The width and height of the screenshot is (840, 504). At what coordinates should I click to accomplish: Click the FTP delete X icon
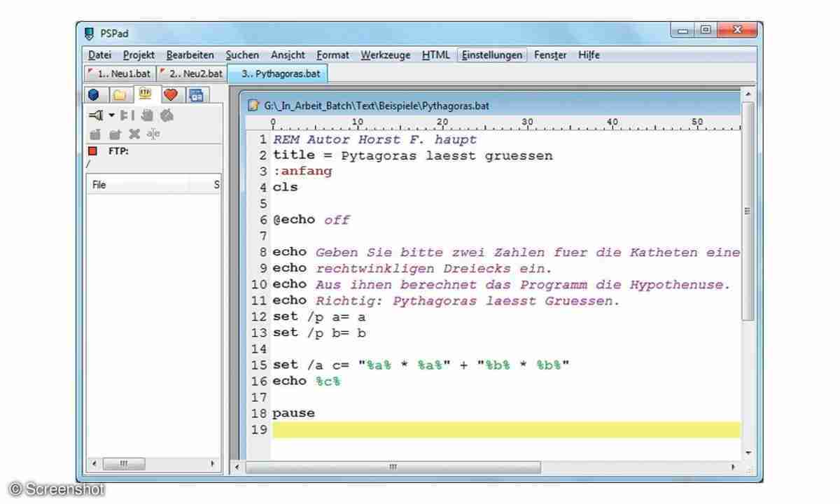(x=134, y=134)
